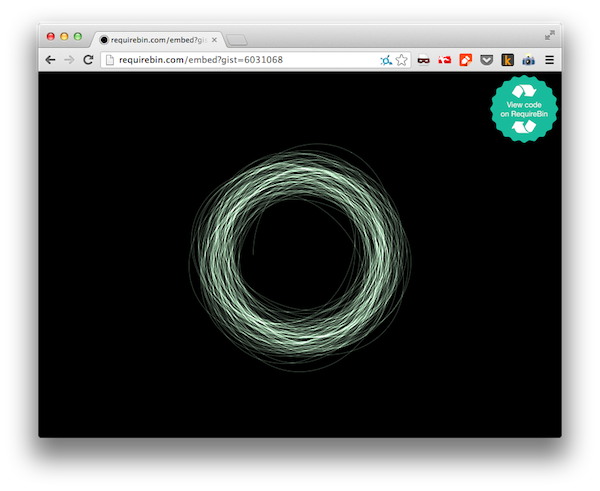Open the masked face extension

[x=424, y=60]
